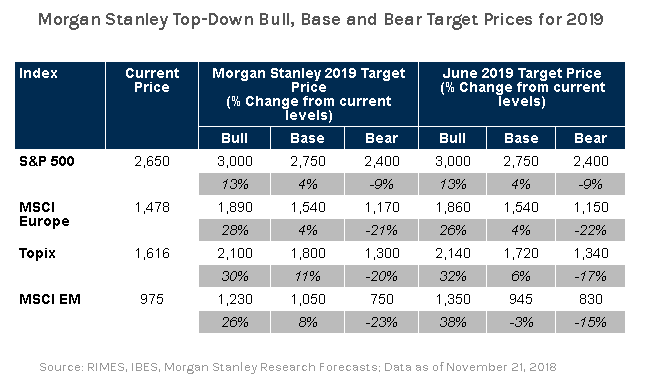The height and width of the screenshot is (386, 660).
Task: Click the -23% MSCI EM bear cell
Action: (381, 322)
